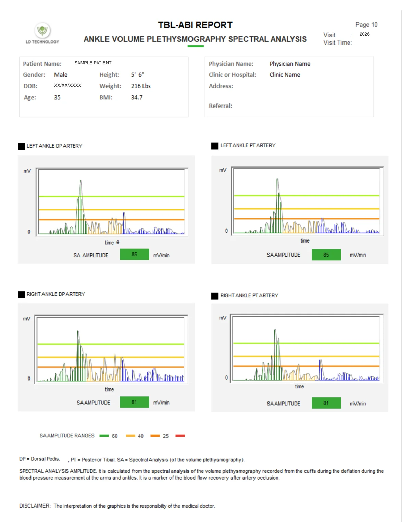This screenshot has height=532, width=411.
Task: Click the RIGHT ANKLE PT ARTERY heading
Action: click(x=249, y=295)
